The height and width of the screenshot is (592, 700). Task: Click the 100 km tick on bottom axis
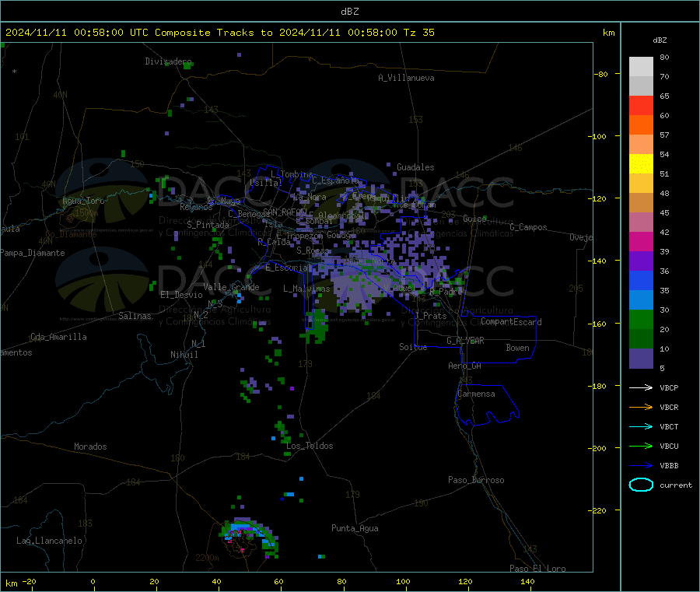(x=403, y=582)
